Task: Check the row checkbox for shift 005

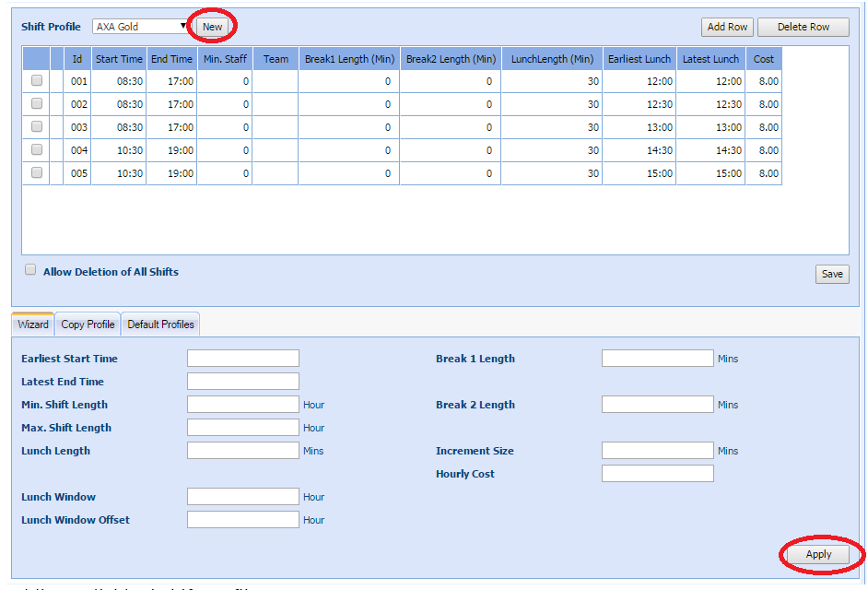Action: 37,172
